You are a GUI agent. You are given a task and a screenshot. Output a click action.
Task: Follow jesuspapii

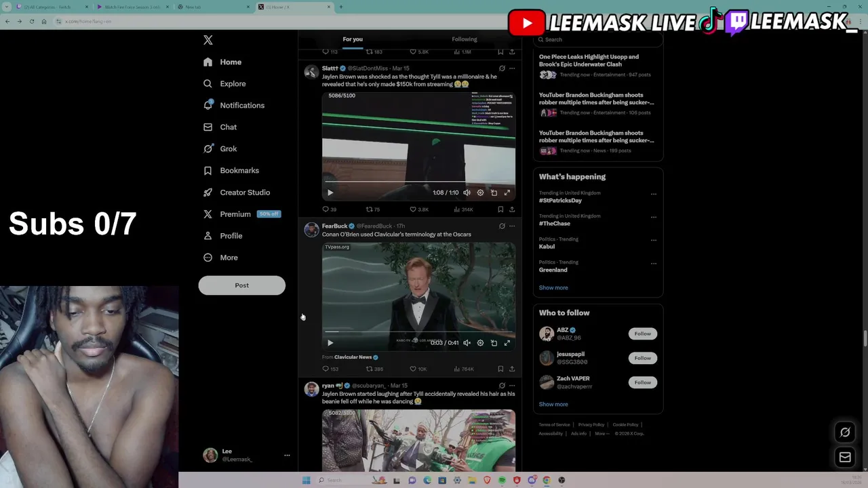tap(642, 358)
